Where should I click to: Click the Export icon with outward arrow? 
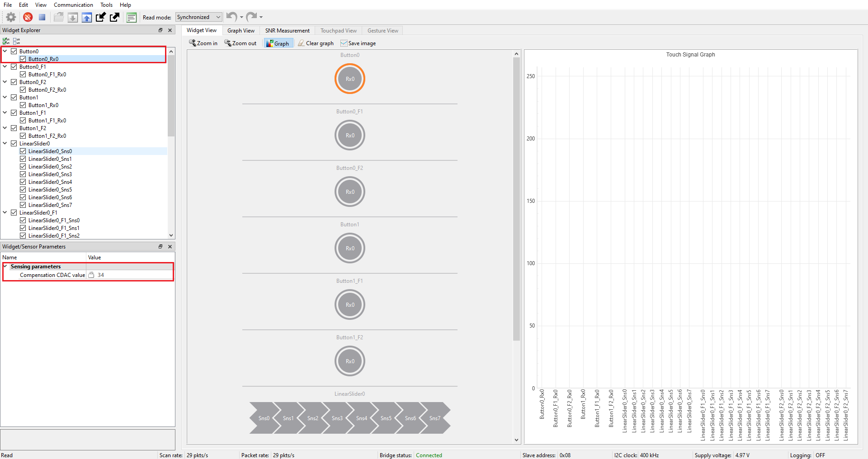115,17
